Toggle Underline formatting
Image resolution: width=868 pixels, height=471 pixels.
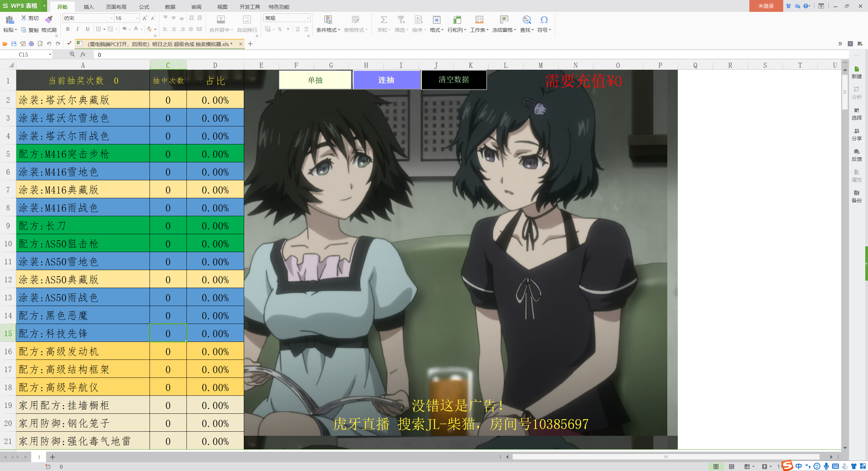pyautogui.click(x=87, y=29)
